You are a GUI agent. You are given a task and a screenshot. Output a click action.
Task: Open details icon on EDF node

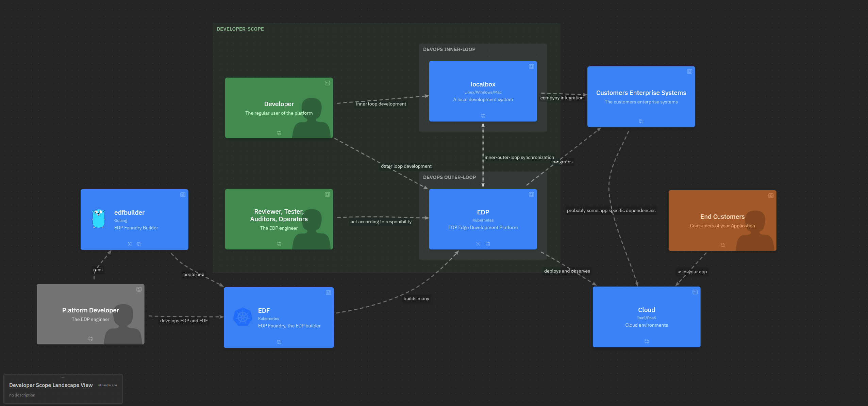point(328,293)
